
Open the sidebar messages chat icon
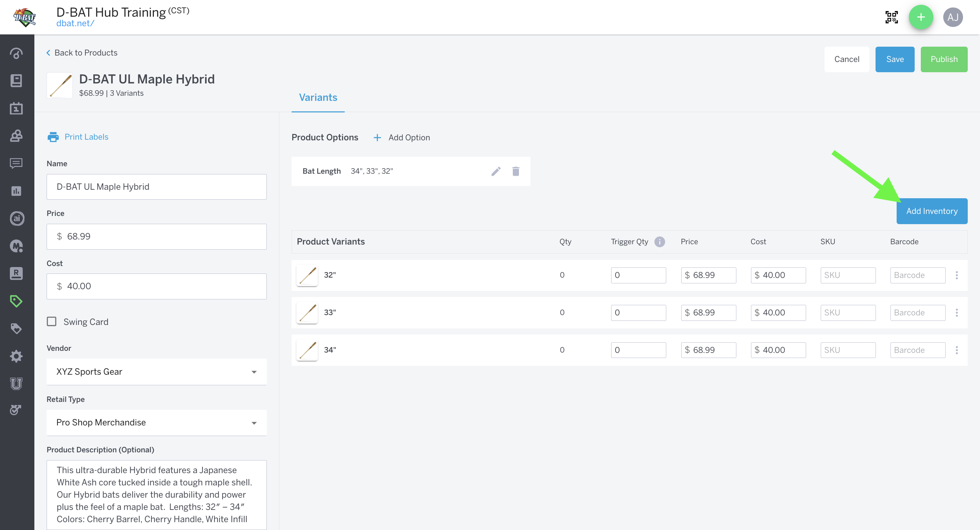tap(16, 163)
